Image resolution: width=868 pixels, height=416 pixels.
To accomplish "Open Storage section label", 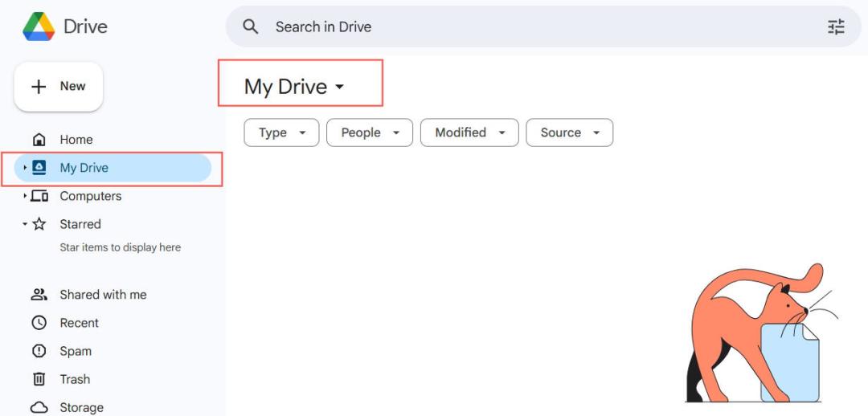I will [x=81, y=408].
